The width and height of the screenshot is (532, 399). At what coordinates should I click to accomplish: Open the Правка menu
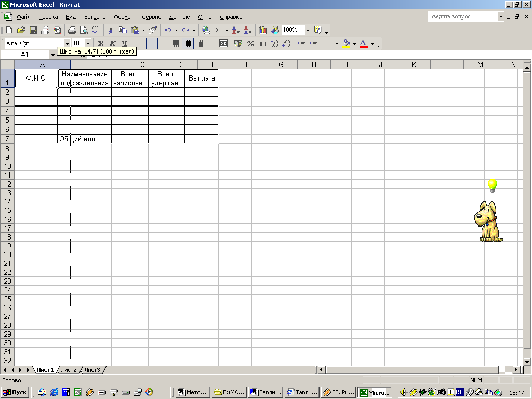[x=48, y=17]
